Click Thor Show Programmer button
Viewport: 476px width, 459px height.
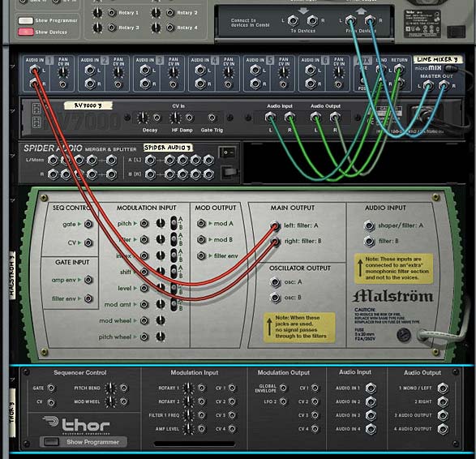[x=84, y=442]
